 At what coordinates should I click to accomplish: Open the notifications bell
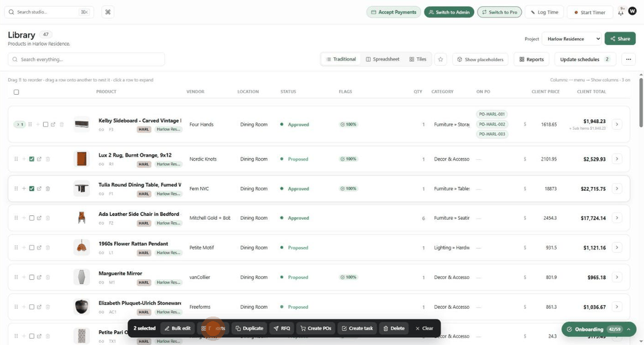(621, 13)
